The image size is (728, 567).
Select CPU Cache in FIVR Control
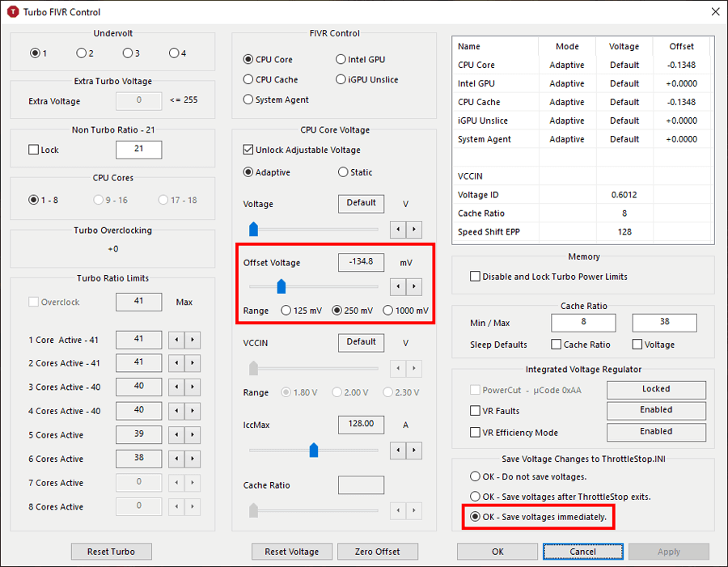click(x=270, y=79)
